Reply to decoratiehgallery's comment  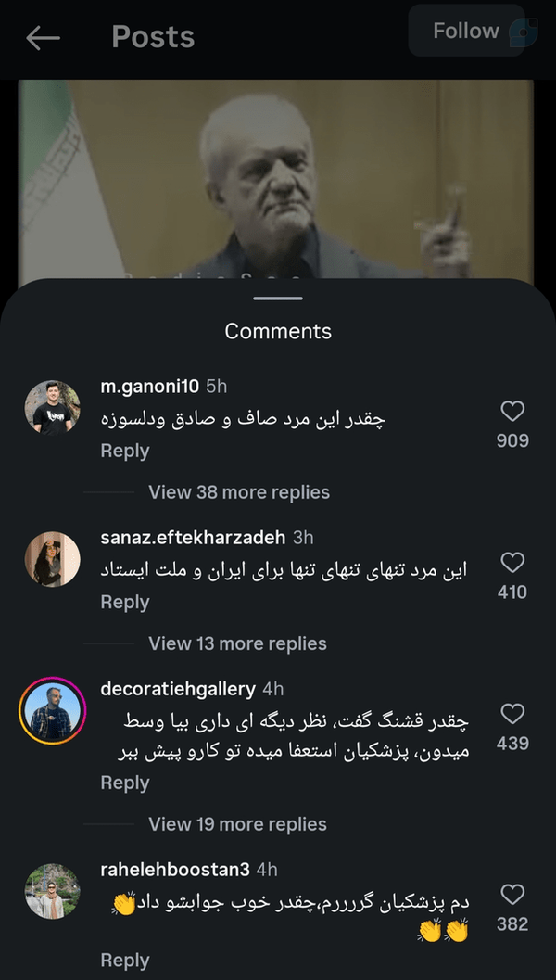pyautogui.click(x=125, y=783)
